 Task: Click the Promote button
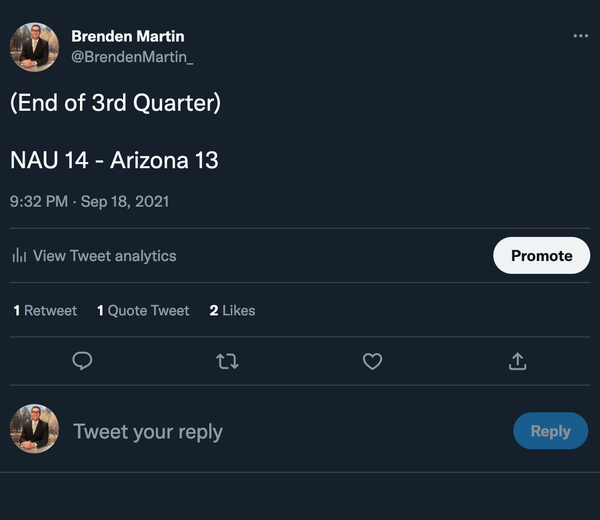(x=541, y=256)
